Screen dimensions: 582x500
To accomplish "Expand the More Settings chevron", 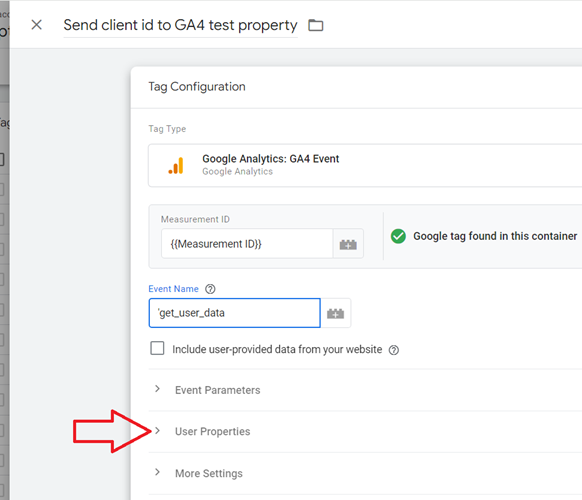I will tap(157, 472).
